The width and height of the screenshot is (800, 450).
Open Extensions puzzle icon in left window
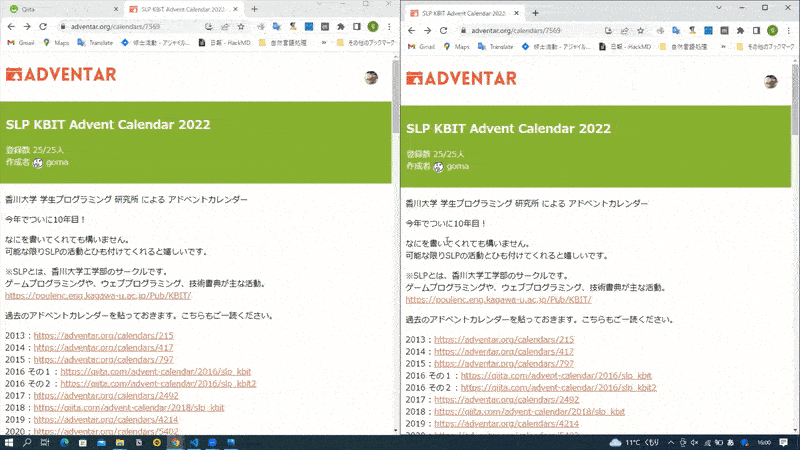point(341,27)
